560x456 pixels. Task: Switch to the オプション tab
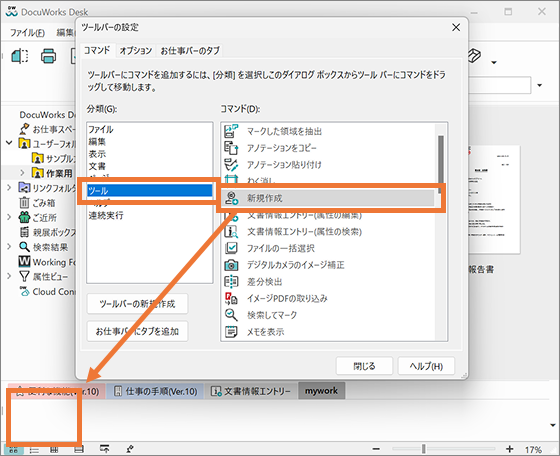[x=136, y=51]
